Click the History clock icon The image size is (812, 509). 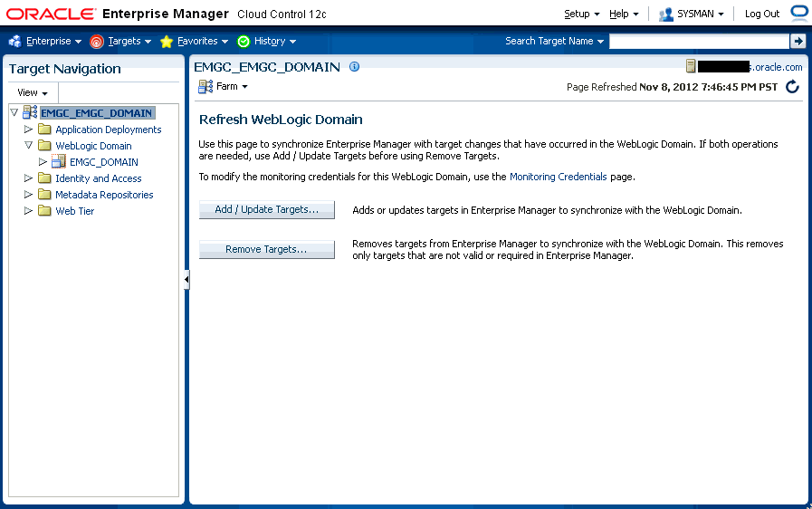[x=244, y=42]
